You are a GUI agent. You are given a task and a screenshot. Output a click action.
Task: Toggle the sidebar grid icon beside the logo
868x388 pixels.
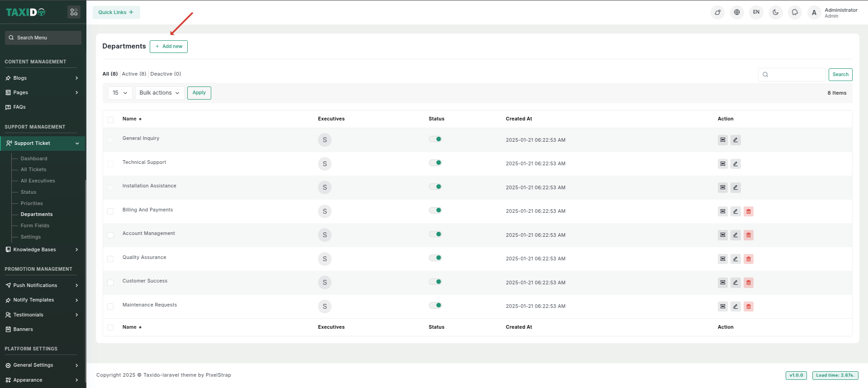point(74,12)
